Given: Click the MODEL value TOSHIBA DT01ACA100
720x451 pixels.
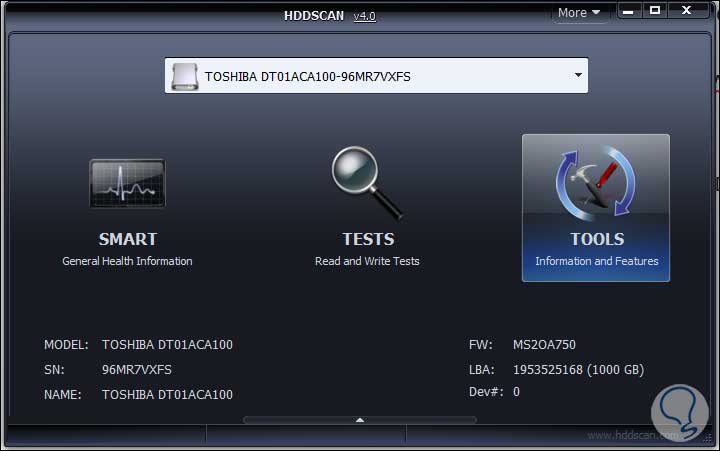Looking at the screenshot, I should click(167, 344).
